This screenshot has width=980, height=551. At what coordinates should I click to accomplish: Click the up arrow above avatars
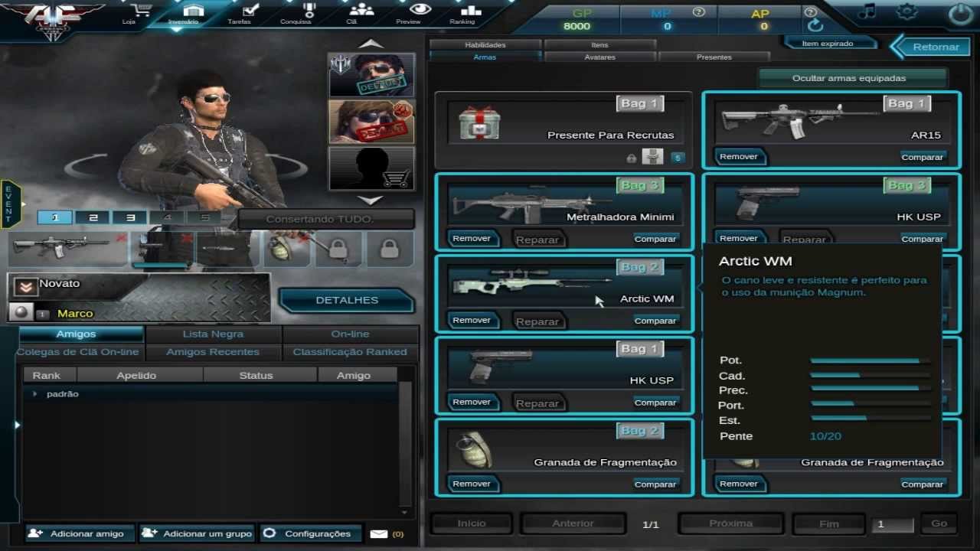(371, 44)
